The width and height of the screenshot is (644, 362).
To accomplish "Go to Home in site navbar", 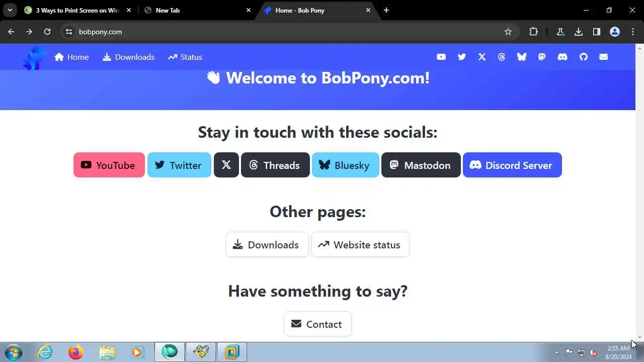I will tap(71, 57).
